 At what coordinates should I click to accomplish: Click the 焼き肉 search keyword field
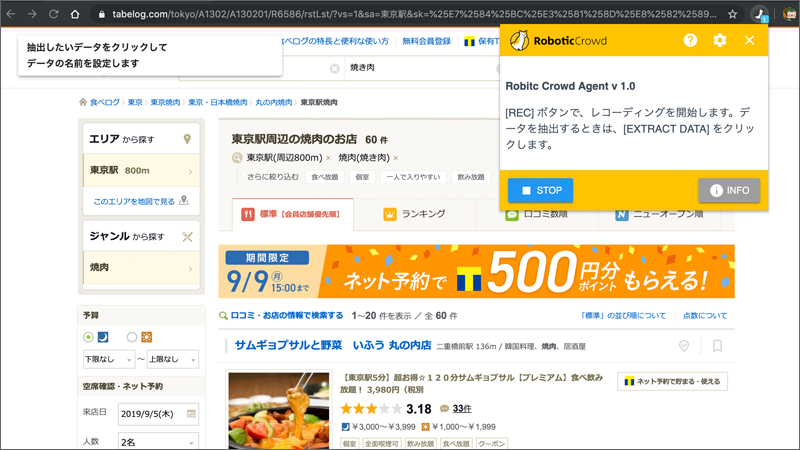[421, 68]
